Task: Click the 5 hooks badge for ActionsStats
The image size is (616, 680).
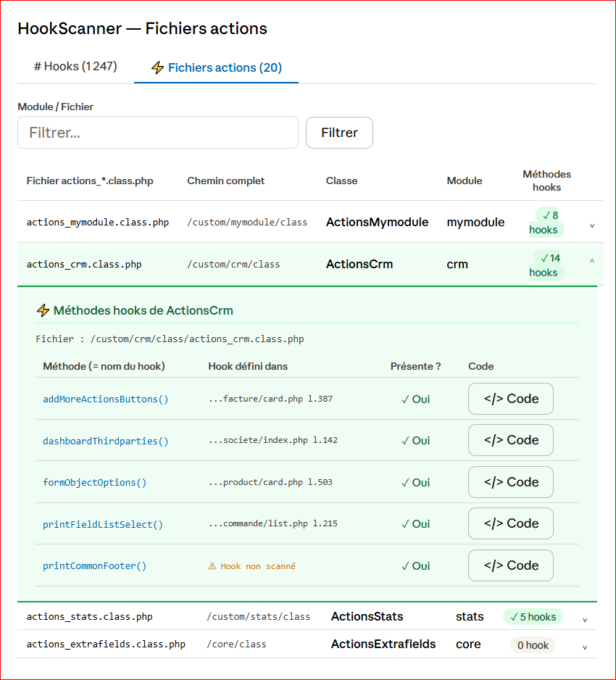Action: click(x=533, y=617)
